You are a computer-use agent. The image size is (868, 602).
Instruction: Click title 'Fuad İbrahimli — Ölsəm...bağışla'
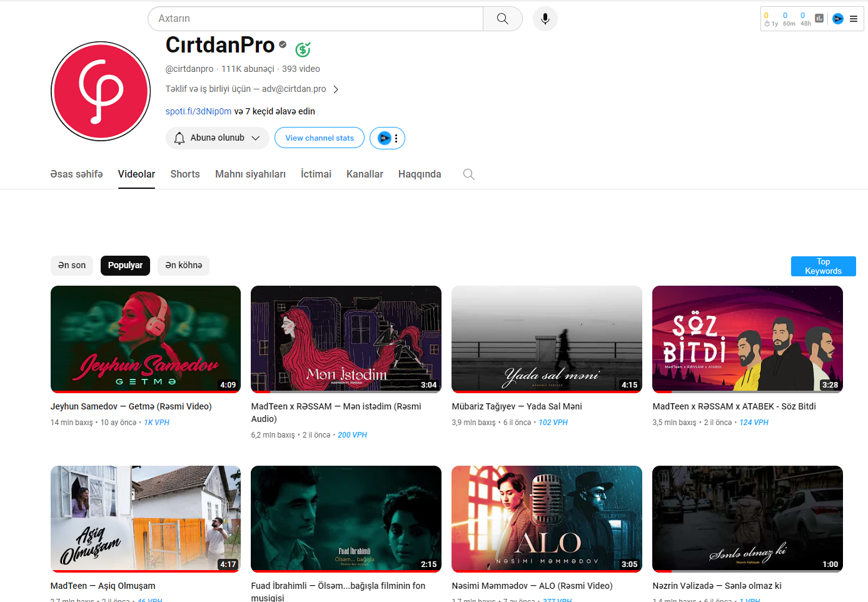pos(338,592)
